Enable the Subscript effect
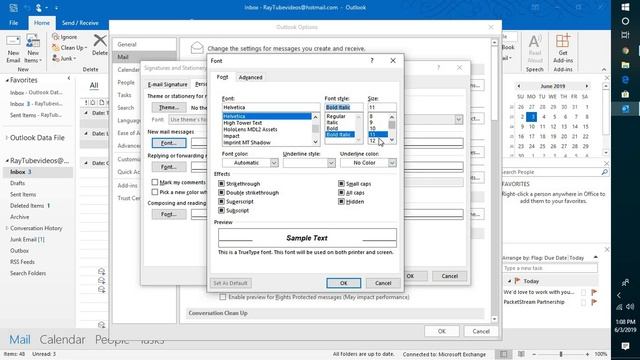640x360 pixels. [221, 211]
